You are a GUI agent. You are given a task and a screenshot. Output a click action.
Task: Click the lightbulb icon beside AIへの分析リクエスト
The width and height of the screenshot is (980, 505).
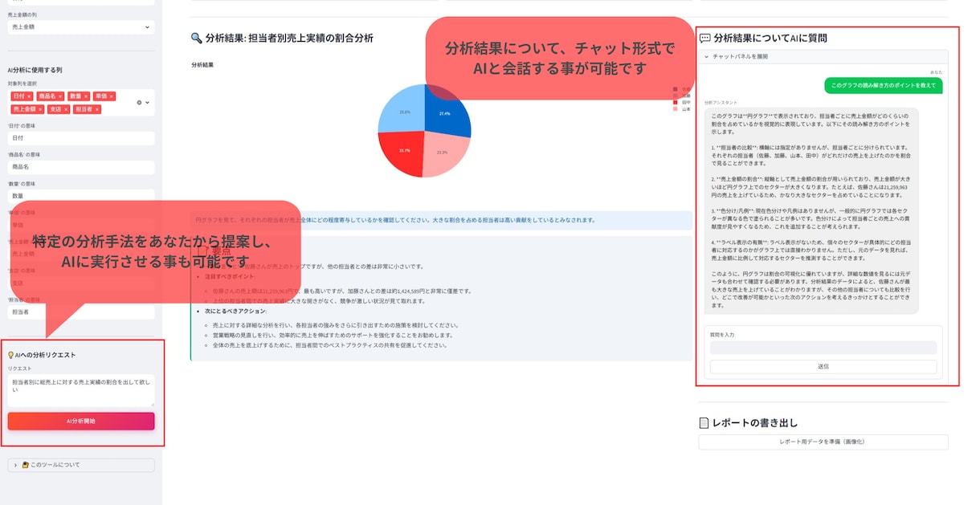coord(11,355)
